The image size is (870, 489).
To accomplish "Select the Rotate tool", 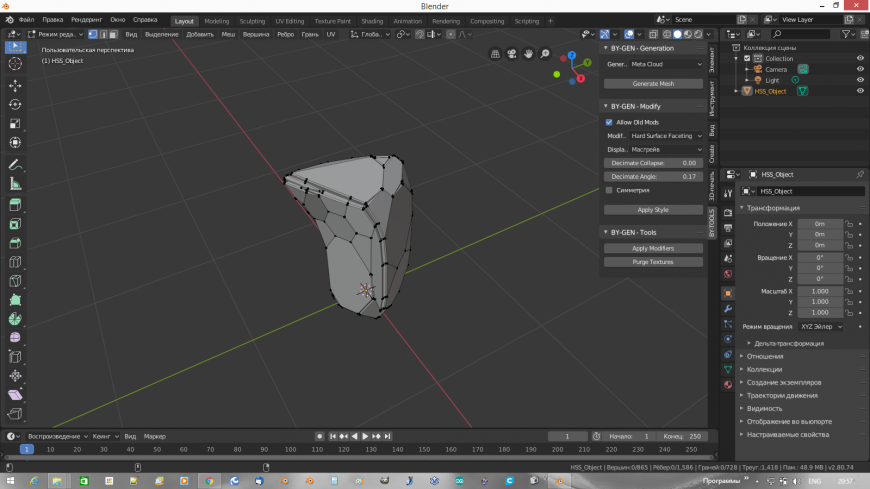I will tap(15, 104).
